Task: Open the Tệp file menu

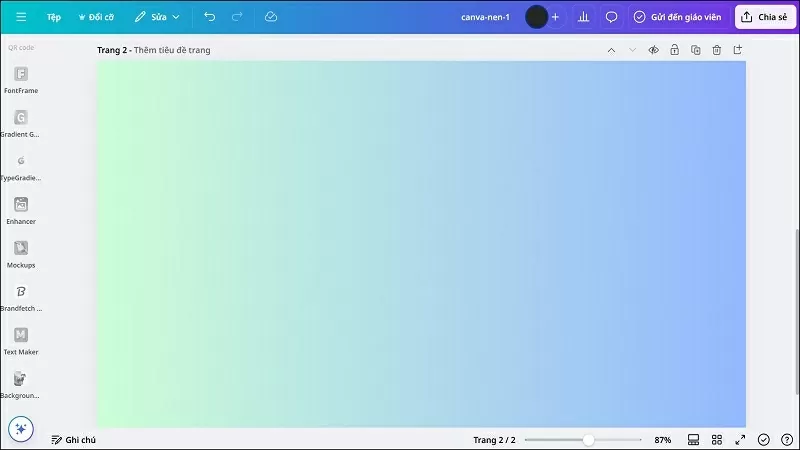Action: (54, 17)
